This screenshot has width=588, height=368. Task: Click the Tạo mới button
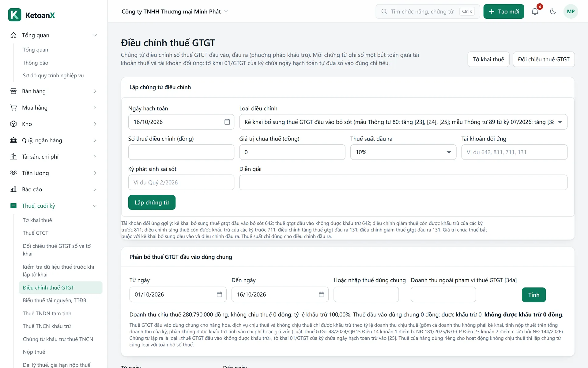pyautogui.click(x=504, y=11)
